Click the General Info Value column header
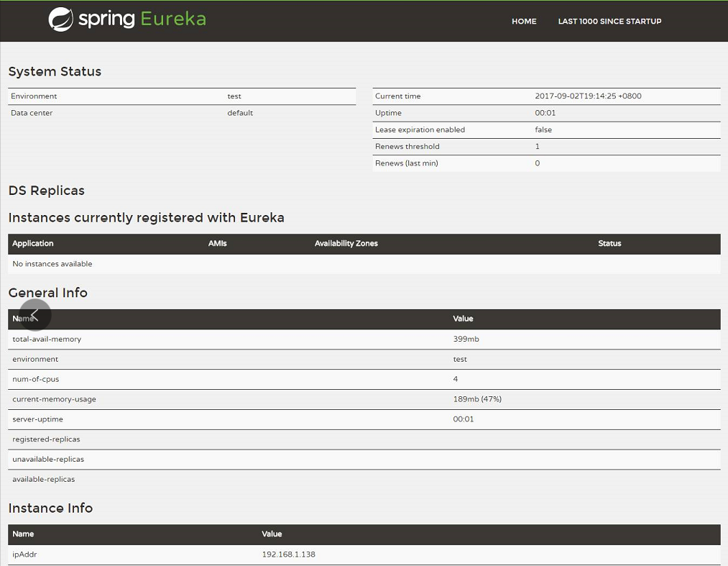 [463, 319]
